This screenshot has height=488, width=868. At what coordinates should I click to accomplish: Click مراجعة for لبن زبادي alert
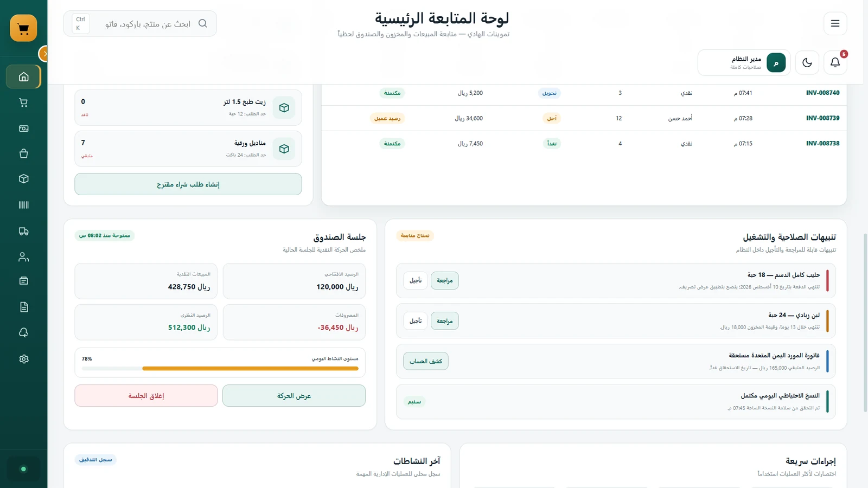click(445, 321)
